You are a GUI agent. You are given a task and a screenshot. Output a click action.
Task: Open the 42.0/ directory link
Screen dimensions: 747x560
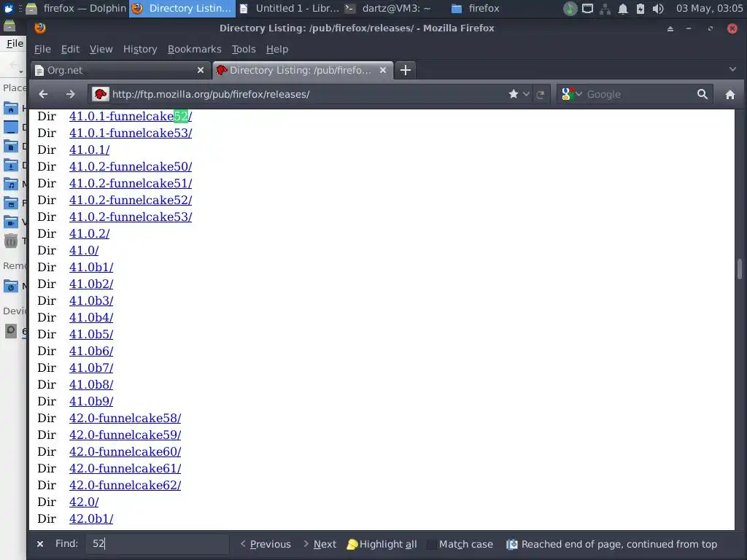[x=84, y=502]
